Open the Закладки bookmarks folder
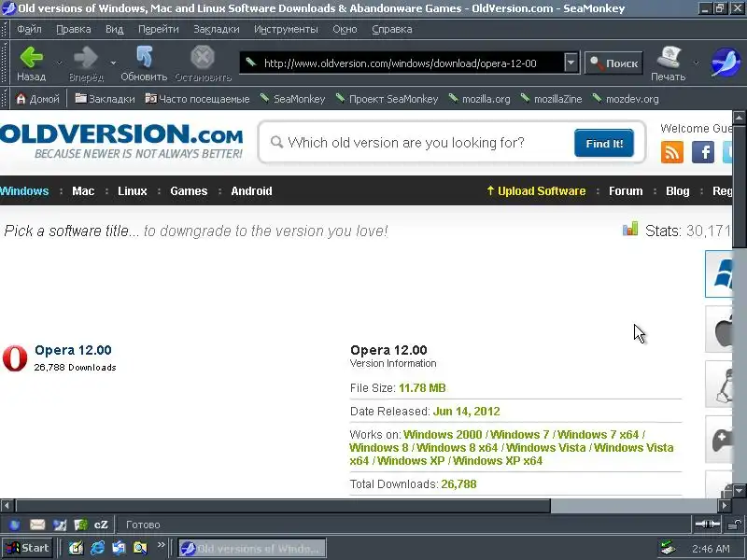 [105, 99]
